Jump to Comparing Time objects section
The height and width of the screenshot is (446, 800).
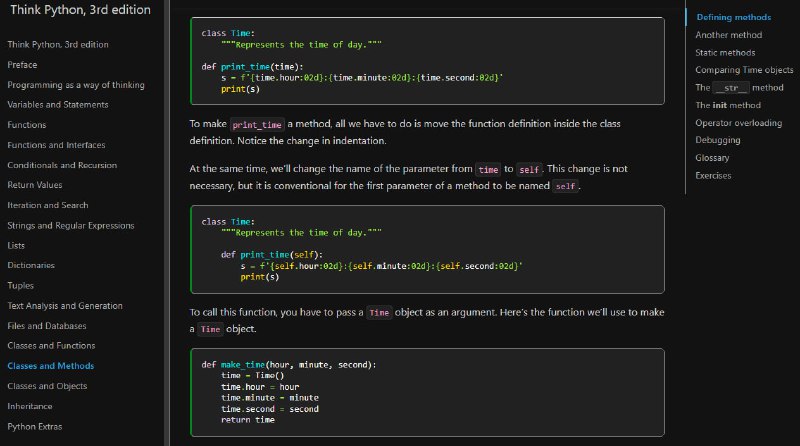744,70
